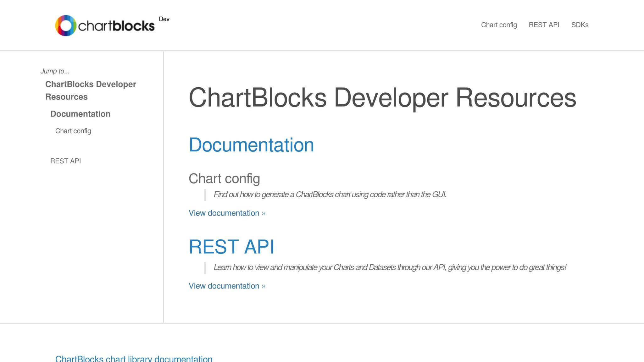Open View documentation link under Chart config

(227, 213)
